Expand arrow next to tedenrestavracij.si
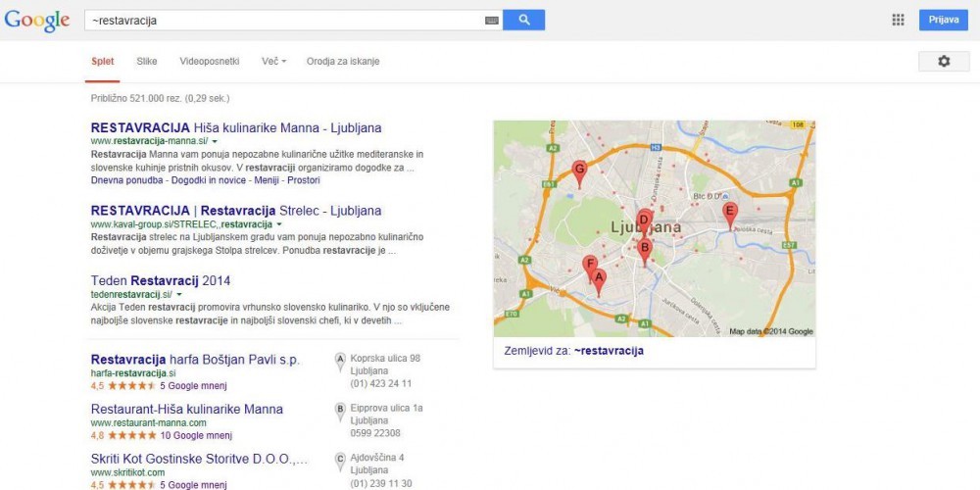The width and height of the screenshot is (980, 490). 179,294
